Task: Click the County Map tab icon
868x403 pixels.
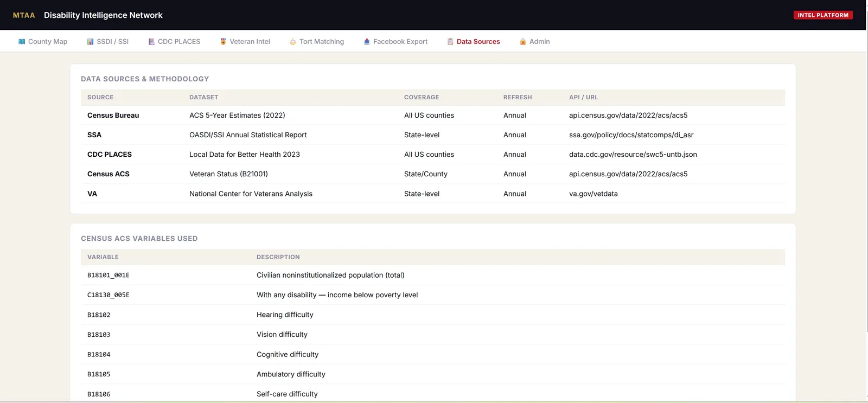Action: point(22,42)
